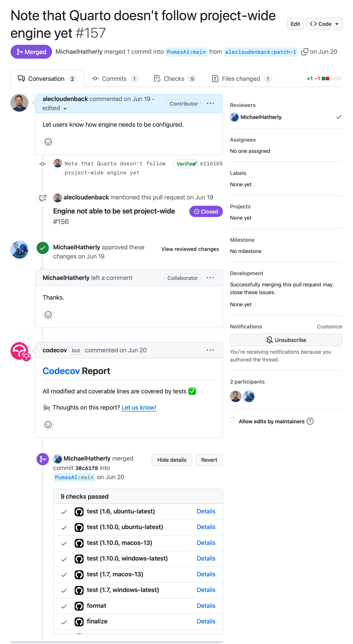Image resolution: width=353 pixels, height=644 pixels.
Task: Switch to the Commits tab
Action: [115, 79]
